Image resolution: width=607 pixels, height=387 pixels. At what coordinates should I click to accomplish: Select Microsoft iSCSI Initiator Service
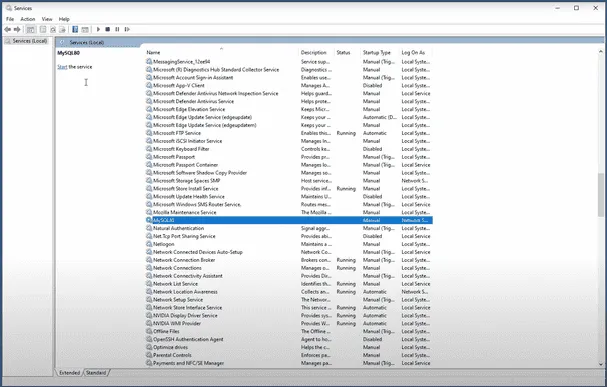point(289,141)
